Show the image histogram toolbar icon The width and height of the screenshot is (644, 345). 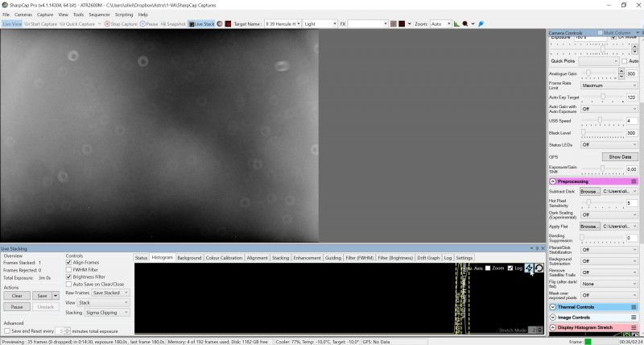(456, 24)
